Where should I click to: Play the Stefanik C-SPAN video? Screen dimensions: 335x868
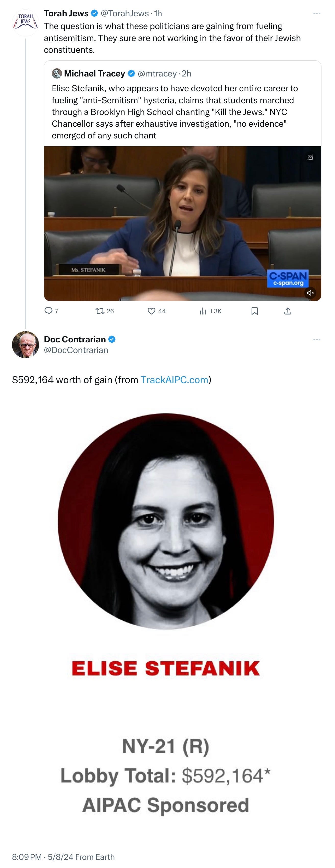pyautogui.click(x=182, y=223)
